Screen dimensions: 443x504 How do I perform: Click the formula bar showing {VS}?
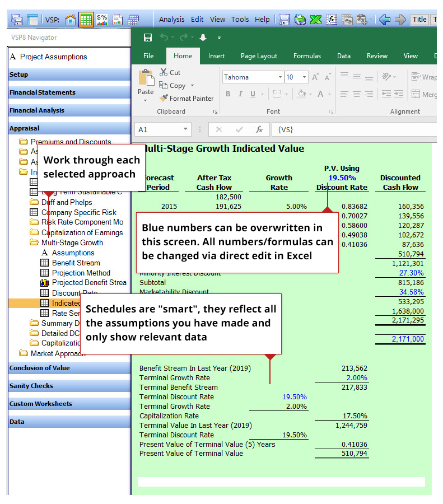(x=353, y=129)
